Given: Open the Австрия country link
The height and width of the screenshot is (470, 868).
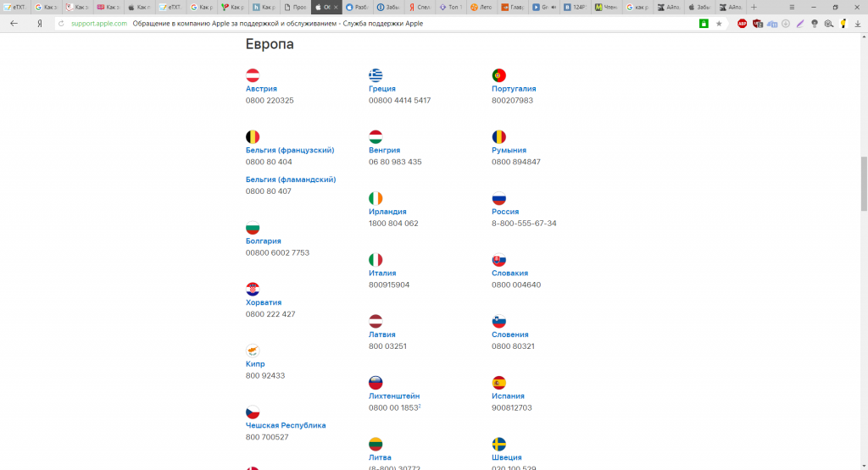Looking at the screenshot, I should coord(261,88).
